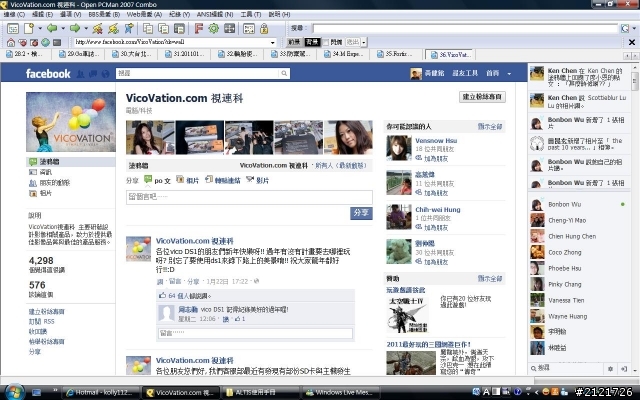
Task: Select the po 文 post option
Action: (x=158, y=180)
